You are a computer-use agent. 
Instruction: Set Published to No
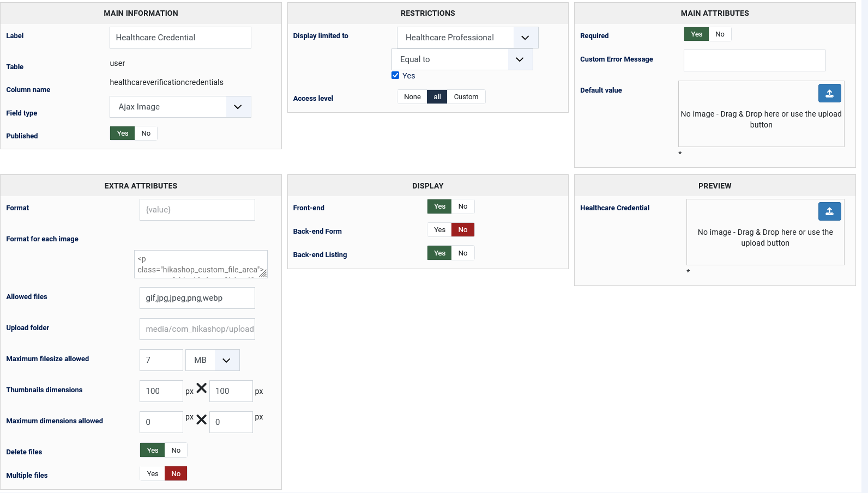(146, 133)
